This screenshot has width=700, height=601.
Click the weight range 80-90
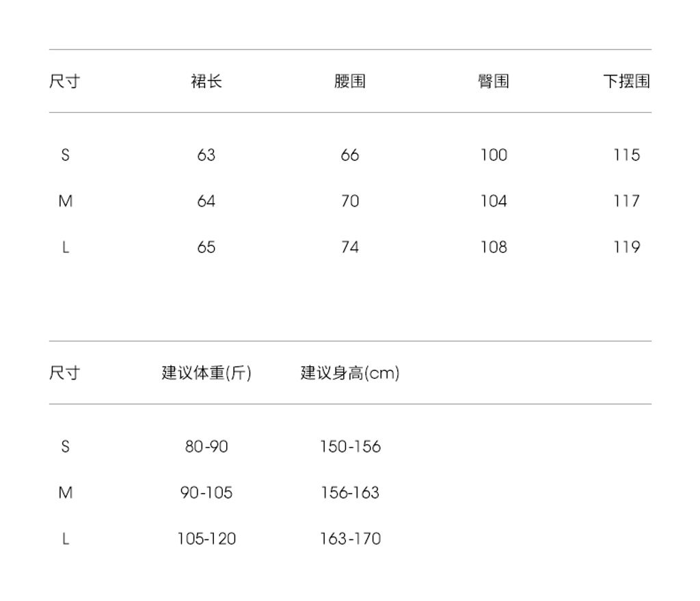click(x=206, y=446)
